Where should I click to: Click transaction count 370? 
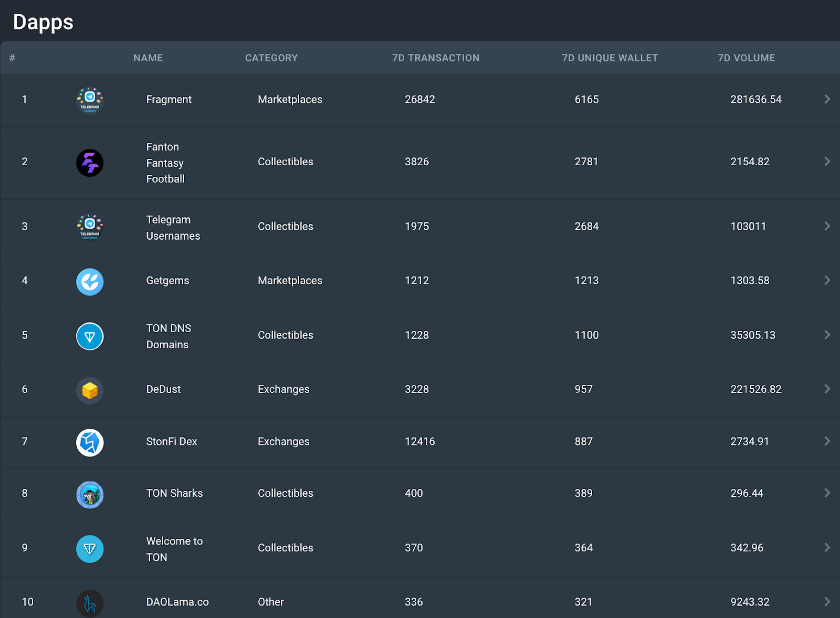click(414, 547)
